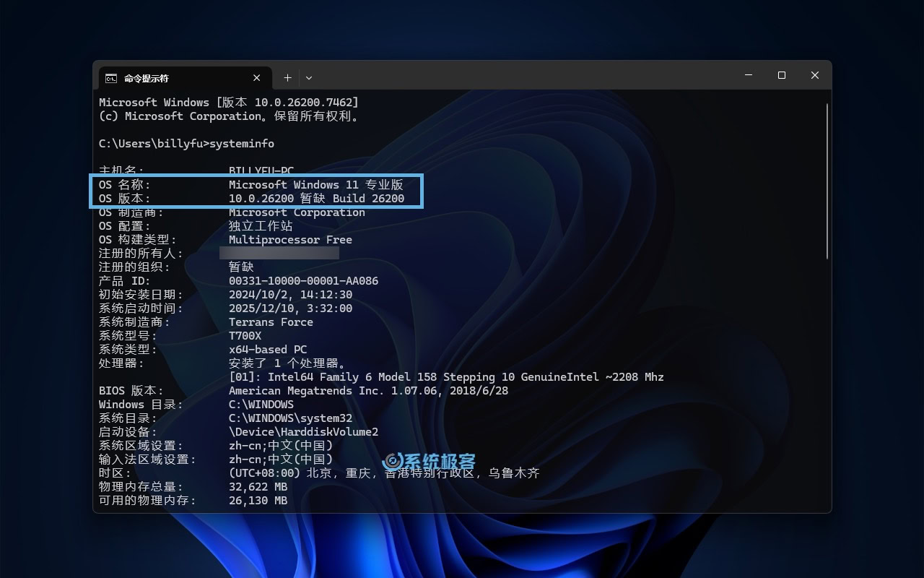Close the 命令提示符 tab with its X
Screen dimensions: 924x578
pos(256,77)
